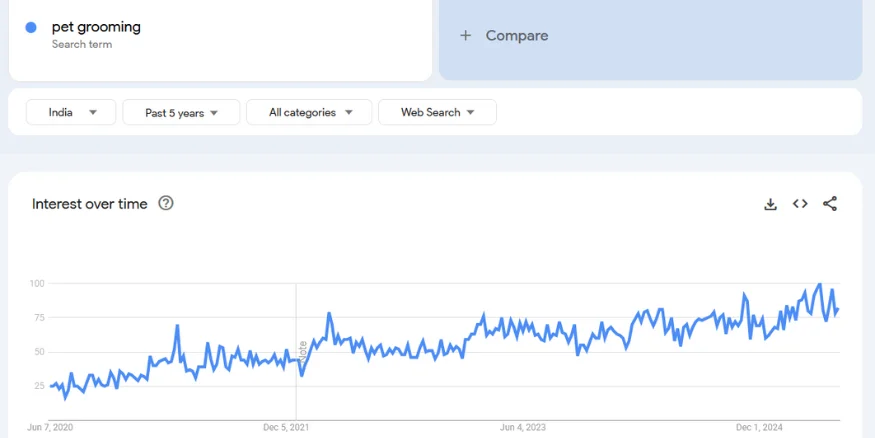Edit the pet grooming search term
Image resolution: width=875 pixels, height=438 pixels.
click(96, 27)
